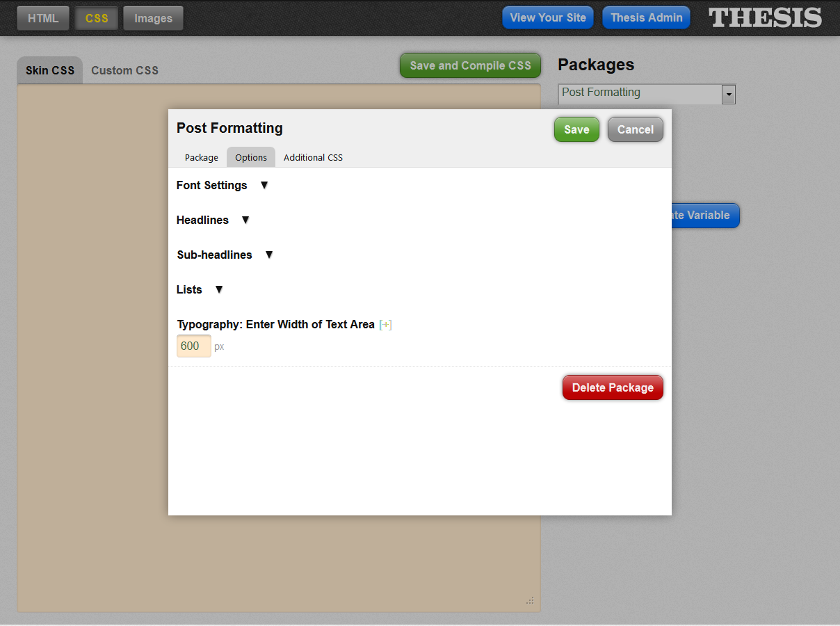
Task: Save the Post Formatting package
Action: [x=576, y=129]
